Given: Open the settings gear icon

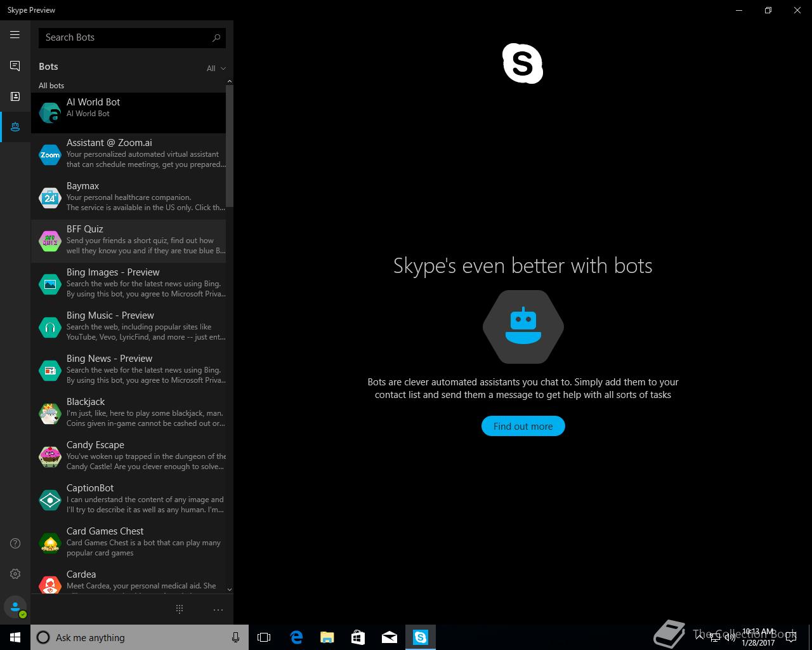Looking at the screenshot, I should 15,574.
